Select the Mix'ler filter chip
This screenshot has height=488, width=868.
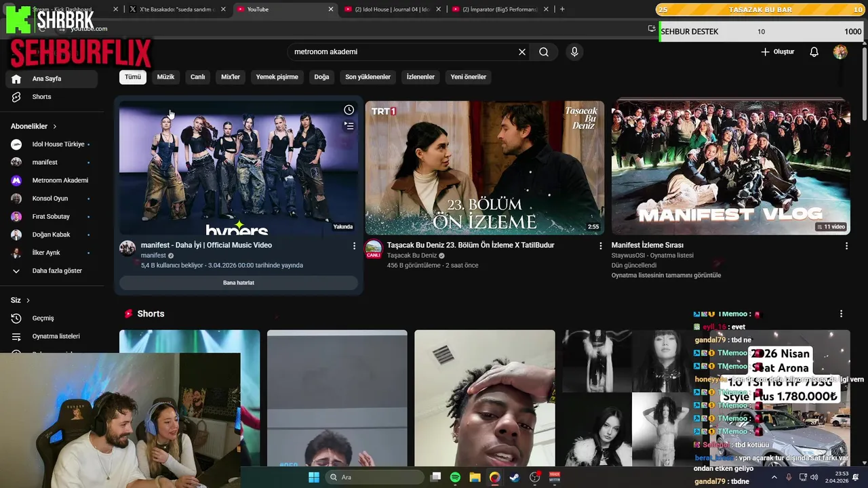pyautogui.click(x=231, y=77)
